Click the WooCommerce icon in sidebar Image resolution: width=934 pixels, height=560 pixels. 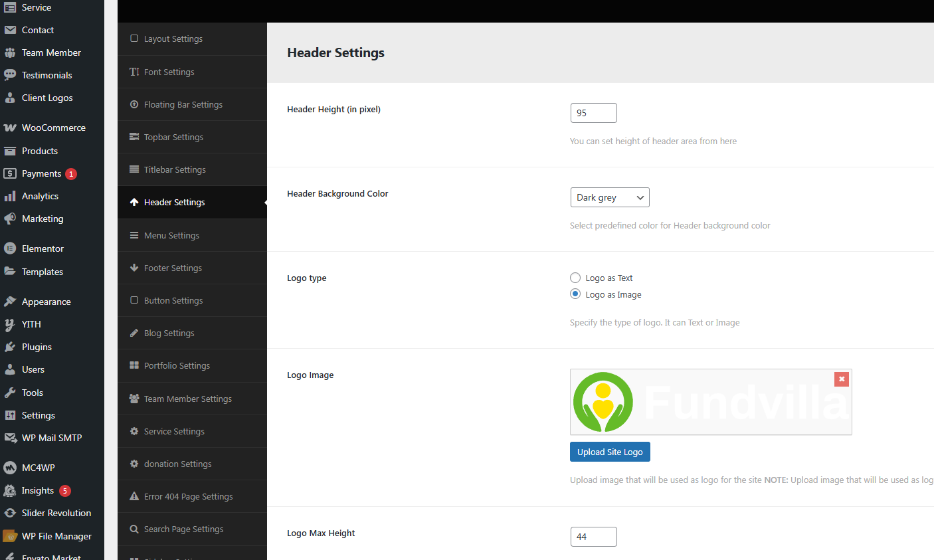[10, 128]
